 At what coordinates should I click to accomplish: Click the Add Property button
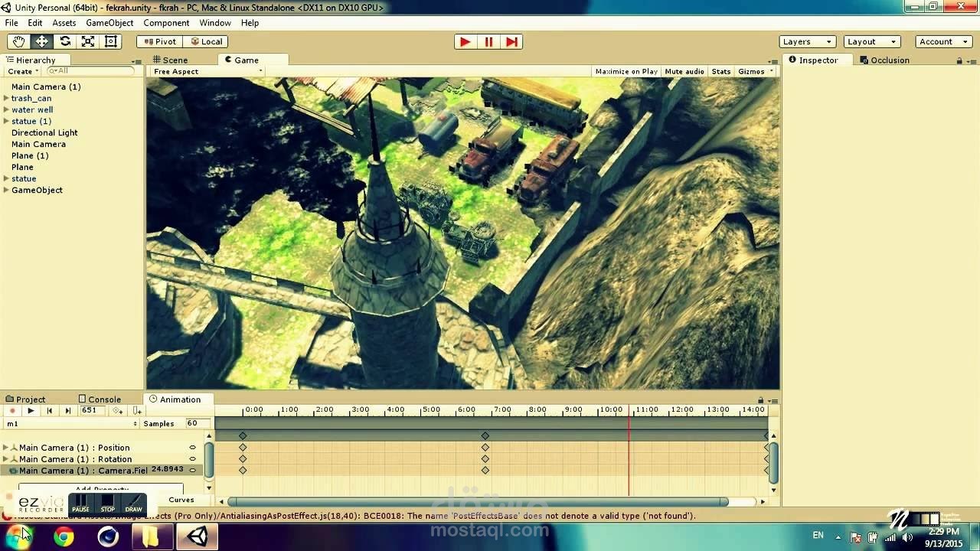tap(101, 488)
